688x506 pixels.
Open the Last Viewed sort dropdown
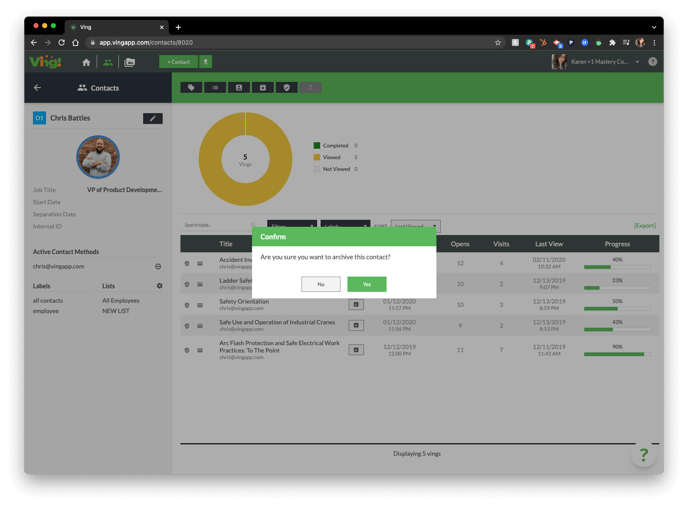(416, 226)
